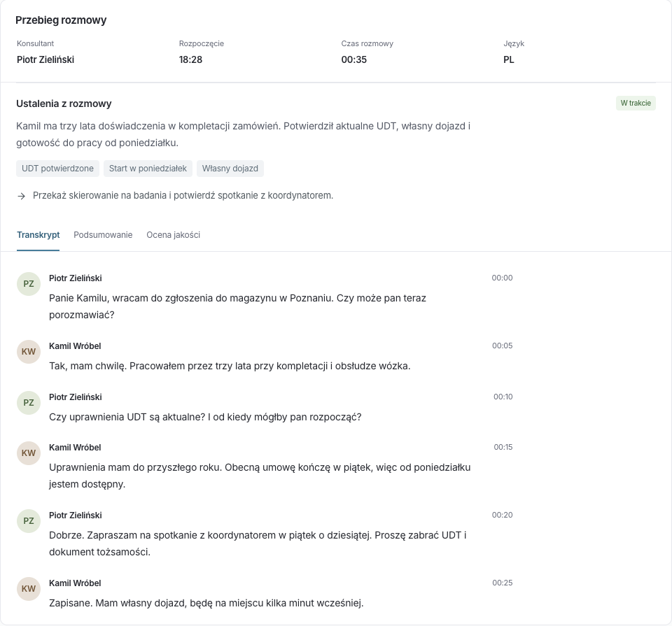Click the "W trakcie" status badge
This screenshot has width=672, height=626.
(x=636, y=104)
